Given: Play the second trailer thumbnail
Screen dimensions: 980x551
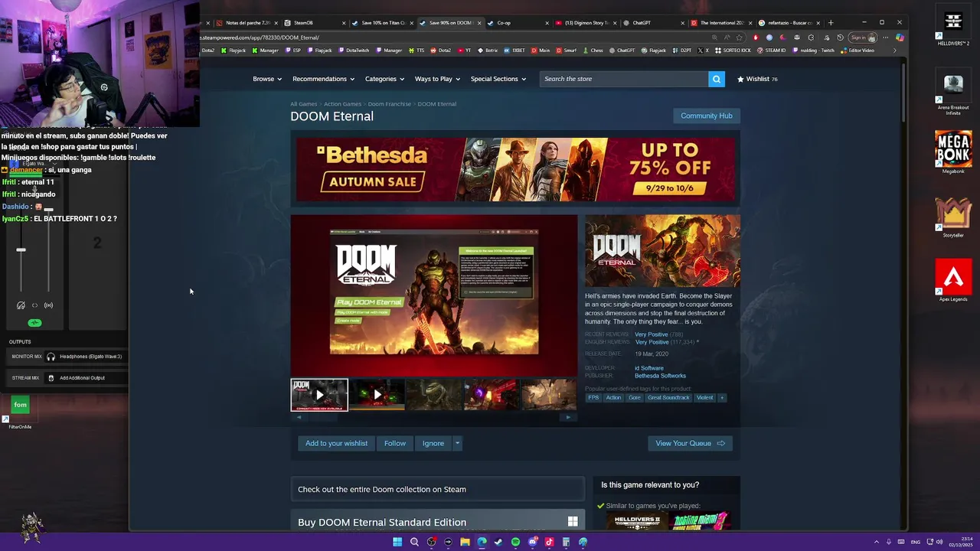Looking at the screenshot, I should [x=377, y=395].
